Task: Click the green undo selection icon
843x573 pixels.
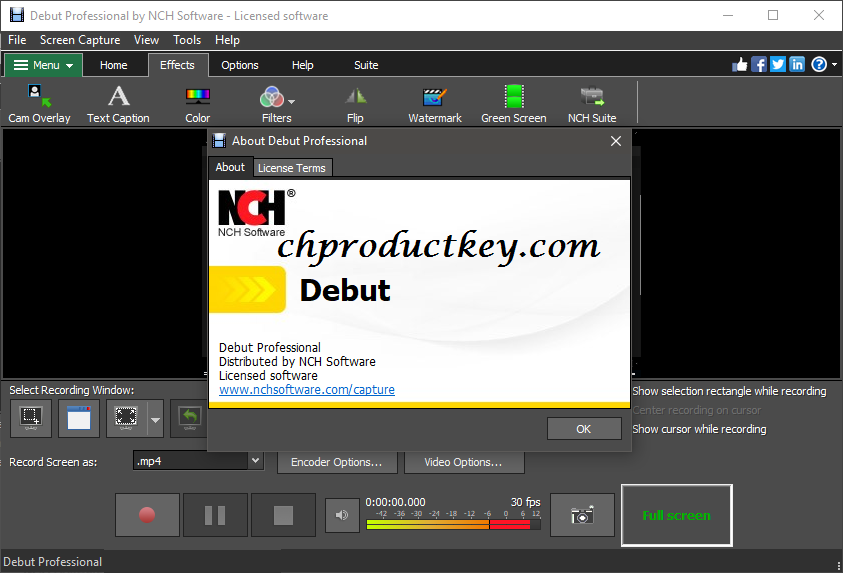Action: (x=190, y=418)
